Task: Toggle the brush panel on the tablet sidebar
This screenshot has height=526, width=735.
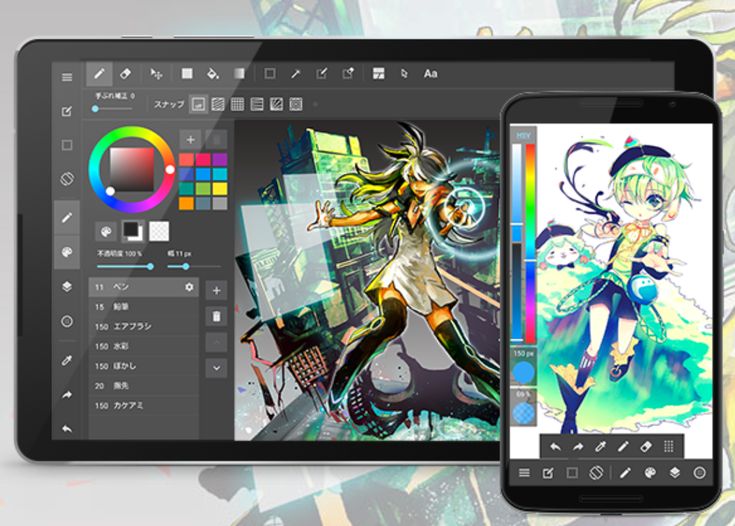Action: coord(67,218)
